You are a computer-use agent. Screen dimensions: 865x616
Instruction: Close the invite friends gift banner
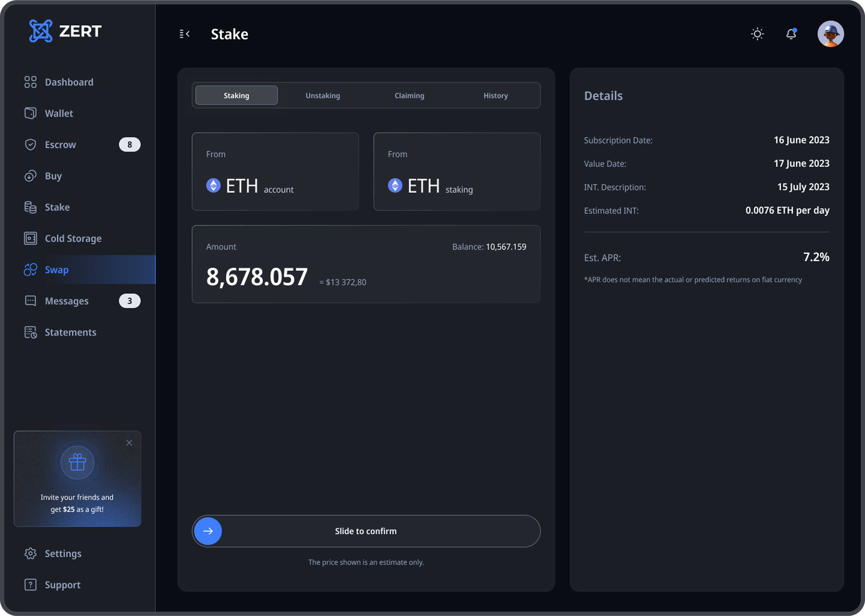[129, 443]
